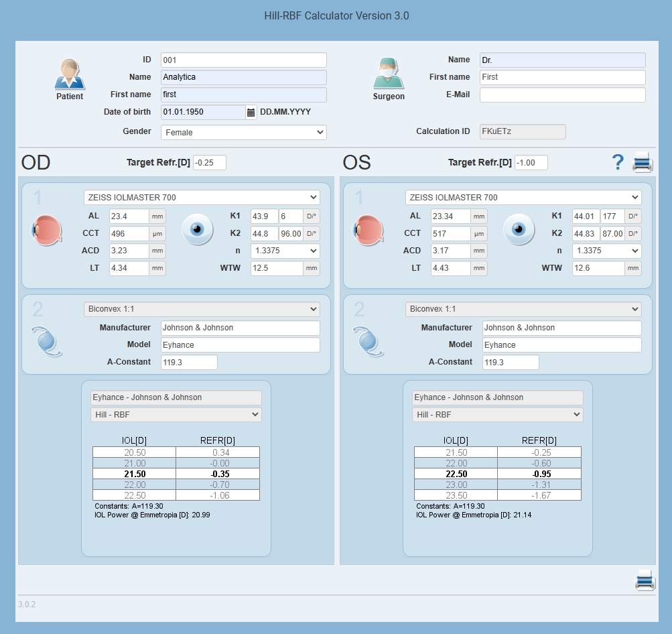Select the OS 23.00 IOL power row
The image size is (672, 634).
click(497, 485)
